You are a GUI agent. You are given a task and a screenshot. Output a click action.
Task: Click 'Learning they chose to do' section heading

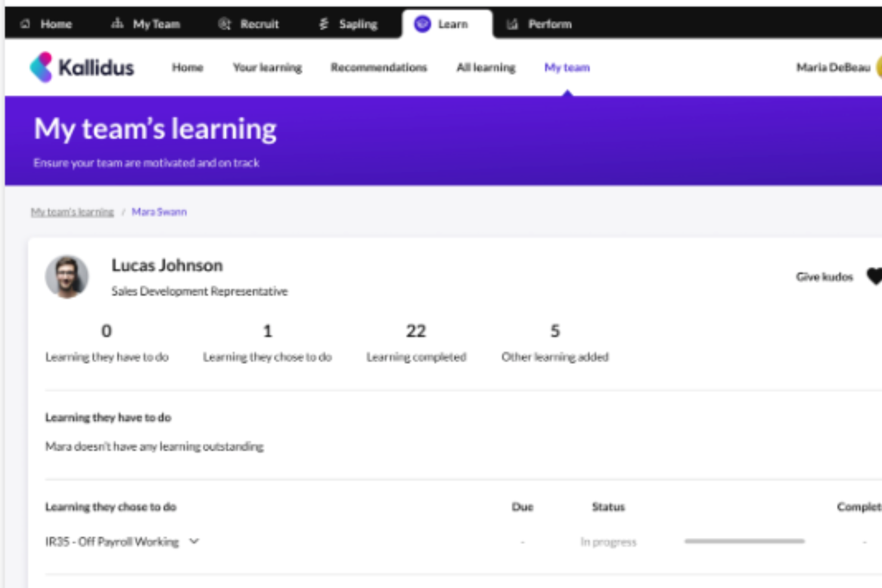111,507
